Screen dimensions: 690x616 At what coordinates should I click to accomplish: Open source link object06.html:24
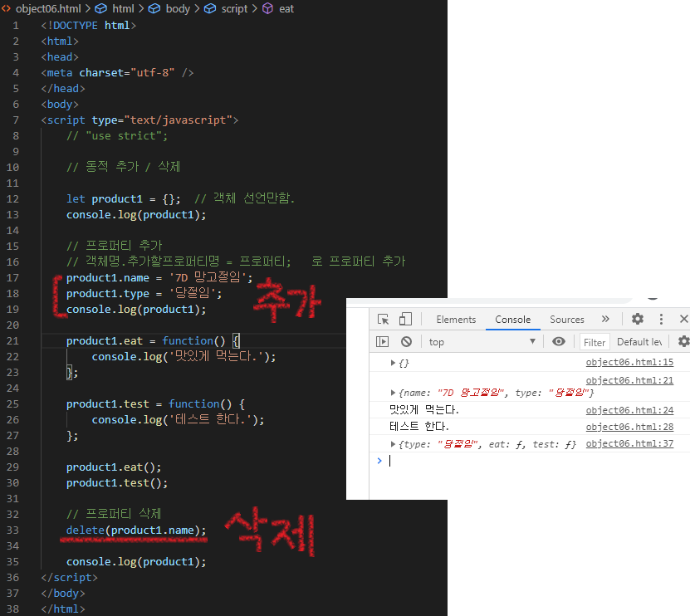click(629, 410)
